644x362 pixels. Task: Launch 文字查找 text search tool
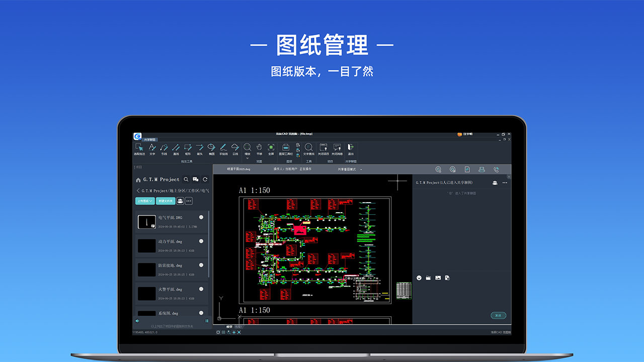click(308, 148)
